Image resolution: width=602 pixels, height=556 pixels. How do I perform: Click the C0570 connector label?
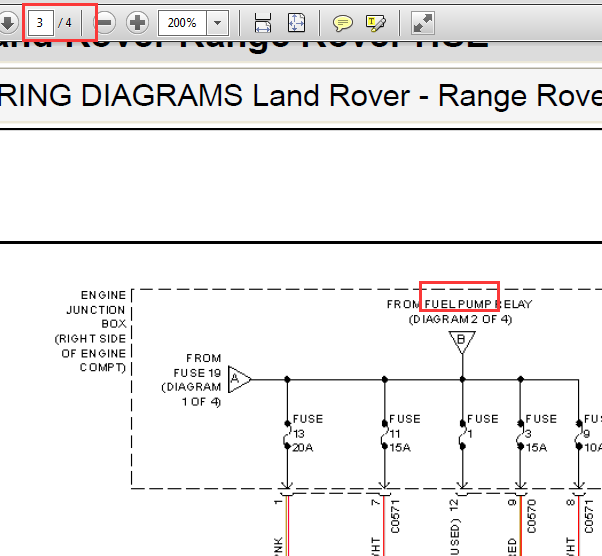(532, 516)
